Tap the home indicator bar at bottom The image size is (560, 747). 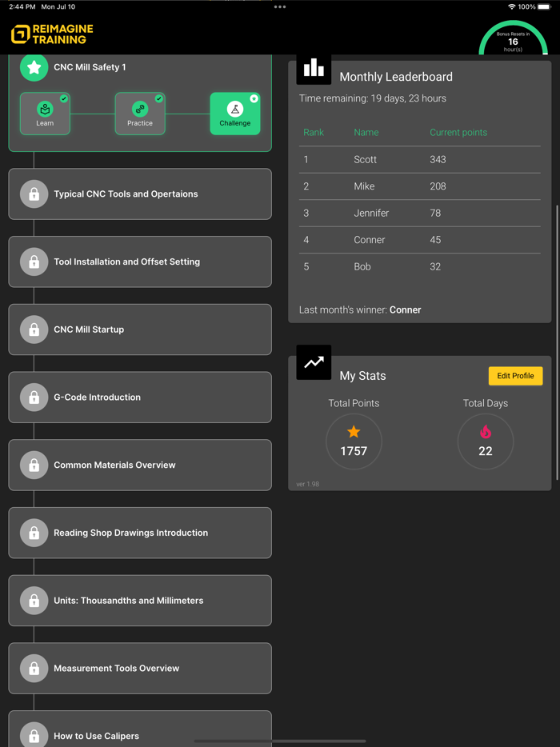coord(280,741)
